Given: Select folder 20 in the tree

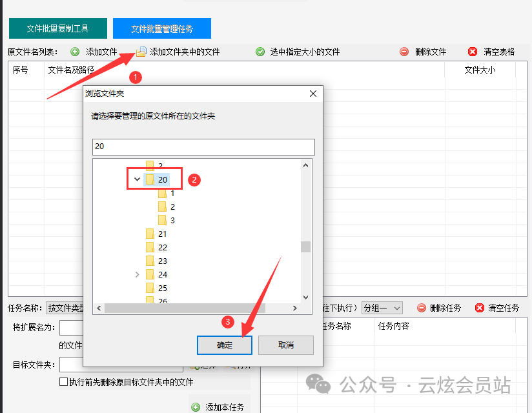Looking at the screenshot, I should tap(163, 179).
